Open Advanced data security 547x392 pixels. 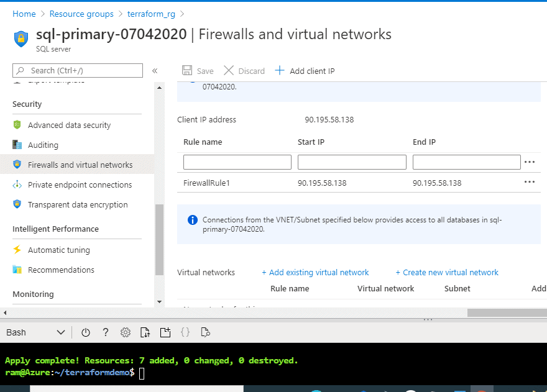point(69,125)
